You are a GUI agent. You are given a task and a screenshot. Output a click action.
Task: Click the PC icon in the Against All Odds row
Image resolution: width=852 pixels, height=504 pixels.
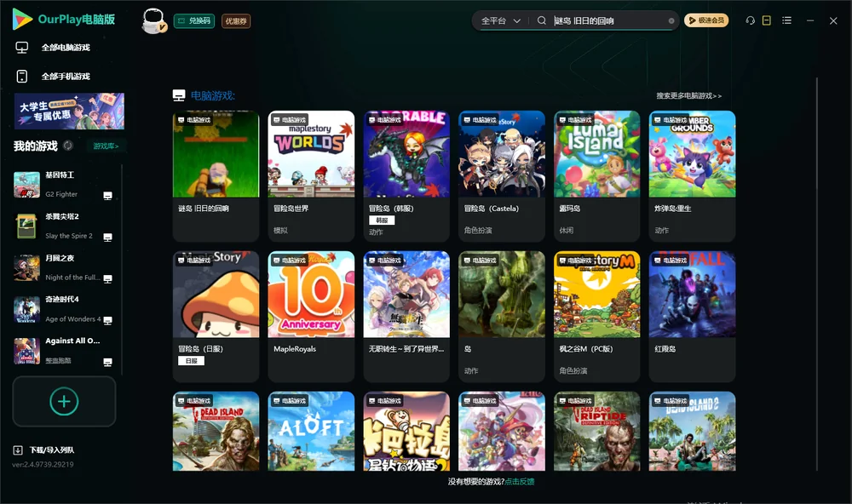coord(107,363)
